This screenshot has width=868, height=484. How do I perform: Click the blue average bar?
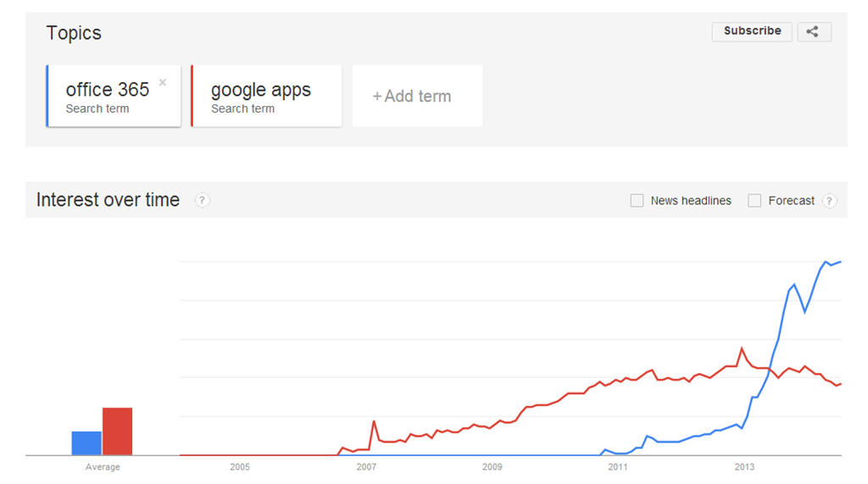pyautogui.click(x=86, y=443)
